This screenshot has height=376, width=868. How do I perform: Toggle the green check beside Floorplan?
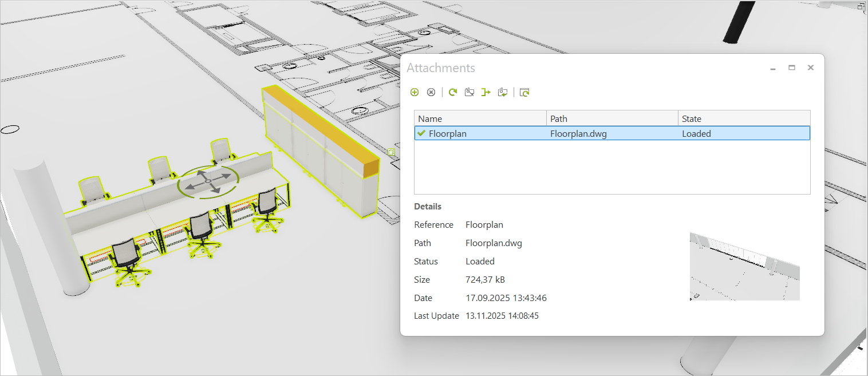pos(421,133)
